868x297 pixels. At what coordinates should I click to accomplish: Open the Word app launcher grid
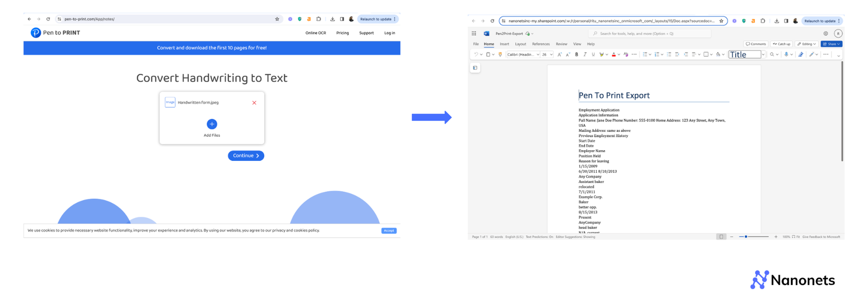474,34
